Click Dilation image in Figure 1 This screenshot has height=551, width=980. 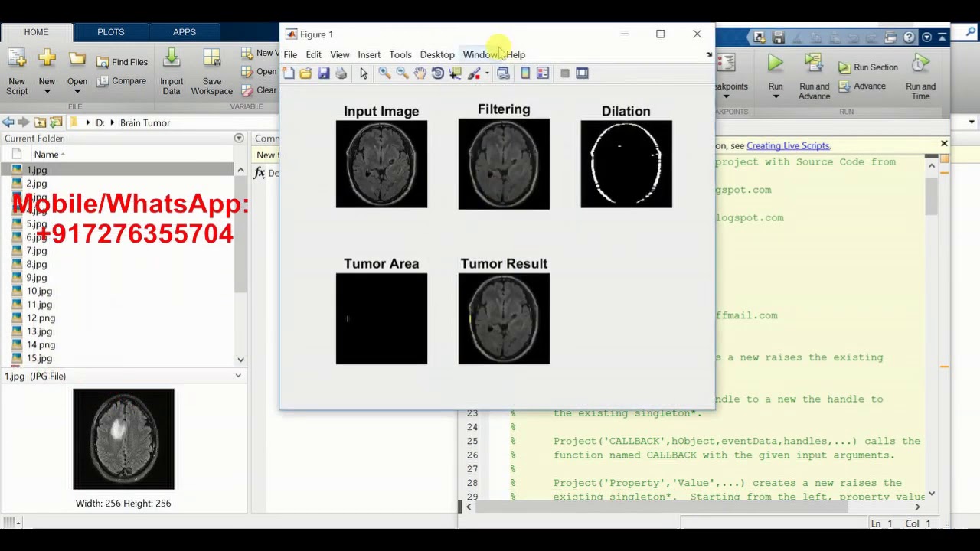click(626, 164)
